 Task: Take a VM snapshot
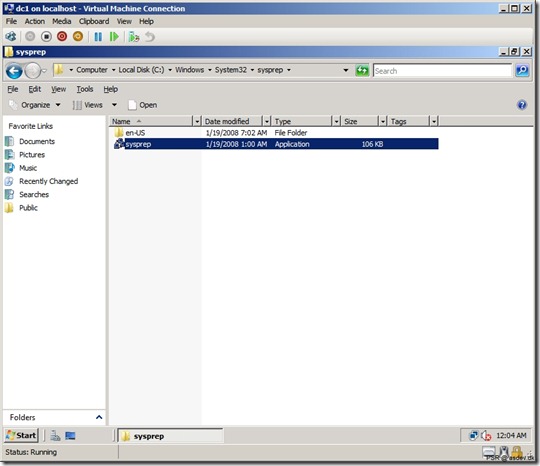[x=134, y=37]
